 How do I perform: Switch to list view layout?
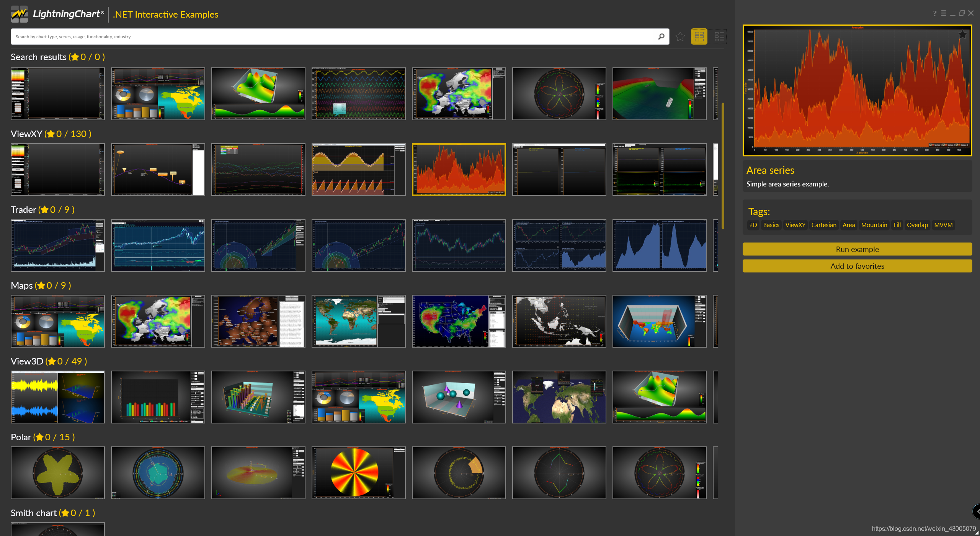pos(719,37)
